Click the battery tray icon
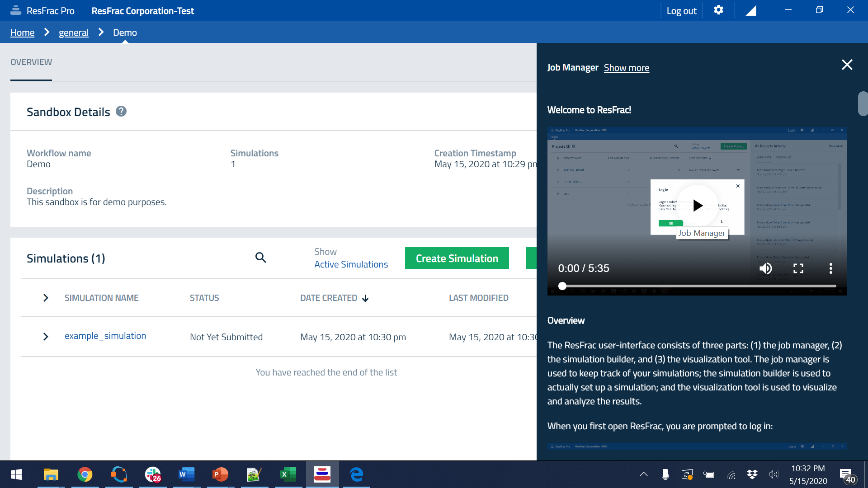Image resolution: width=868 pixels, height=488 pixels. pyautogui.click(x=708, y=474)
